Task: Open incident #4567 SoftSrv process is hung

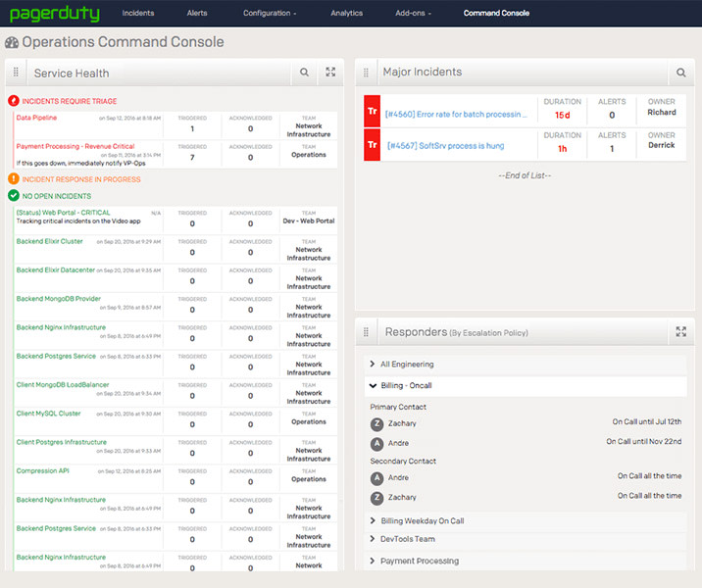Action: pos(445,145)
